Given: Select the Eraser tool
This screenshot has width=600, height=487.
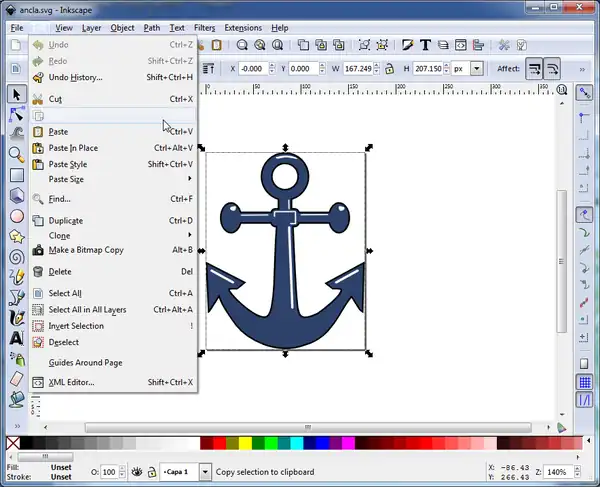Looking at the screenshot, I should (16, 378).
